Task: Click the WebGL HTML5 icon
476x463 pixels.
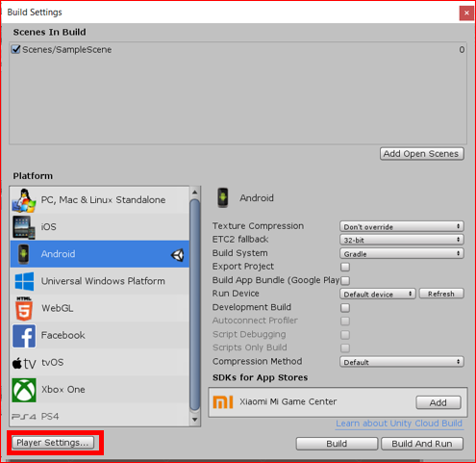Action: click(24, 308)
